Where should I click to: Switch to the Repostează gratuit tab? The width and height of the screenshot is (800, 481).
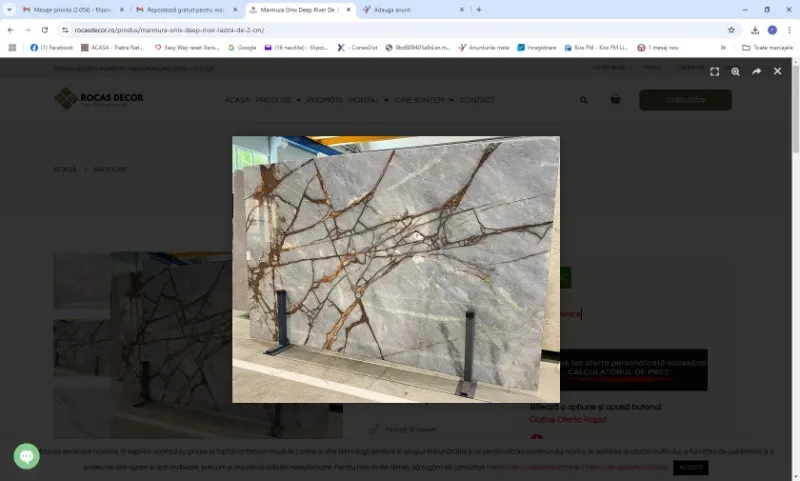[185, 10]
